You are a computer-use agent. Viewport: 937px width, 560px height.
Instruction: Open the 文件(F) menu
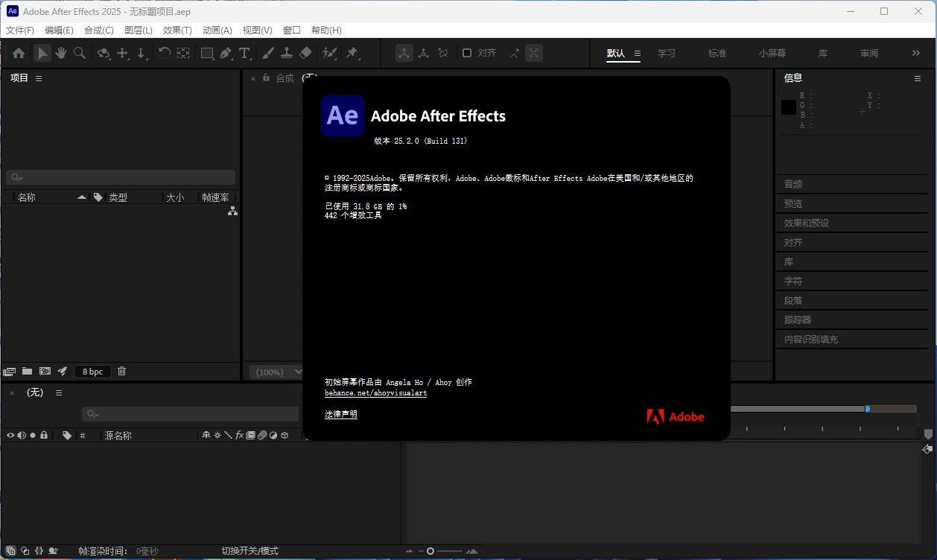[x=20, y=31]
